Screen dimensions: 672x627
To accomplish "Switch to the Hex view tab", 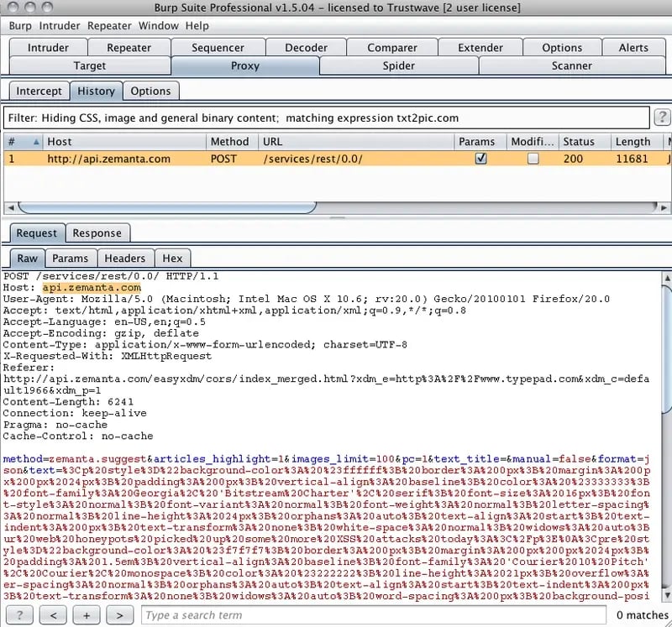I will click(x=171, y=259).
